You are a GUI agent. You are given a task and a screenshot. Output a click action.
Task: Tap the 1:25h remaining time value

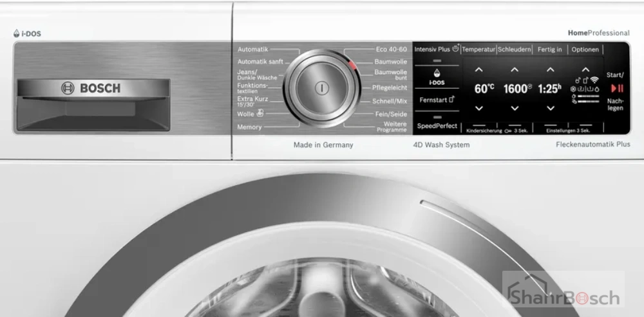[550, 89]
